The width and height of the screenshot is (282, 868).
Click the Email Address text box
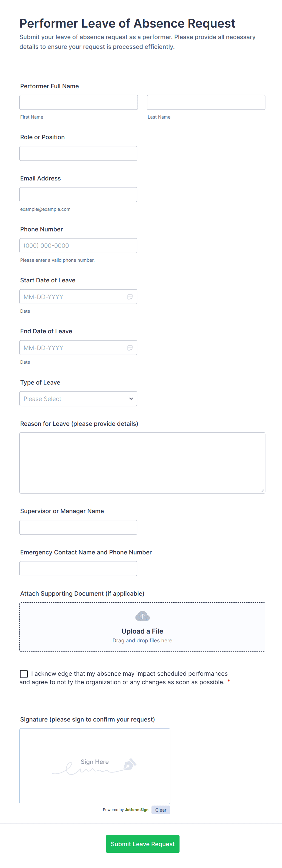click(x=78, y=195)
